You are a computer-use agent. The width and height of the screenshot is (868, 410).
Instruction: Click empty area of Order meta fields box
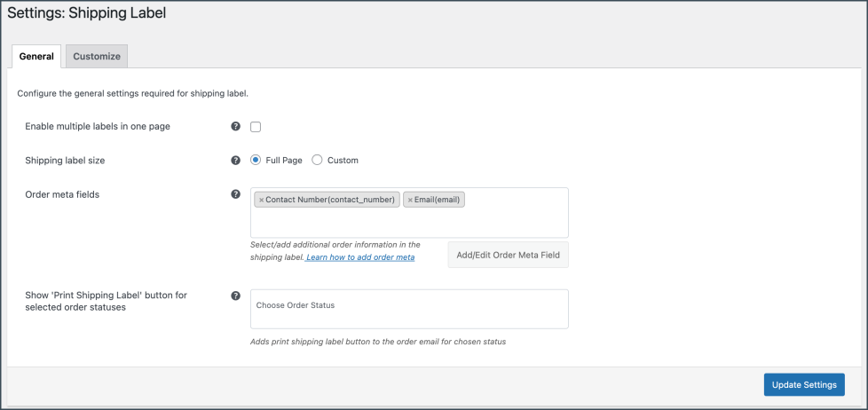click(x=408, y=223)
